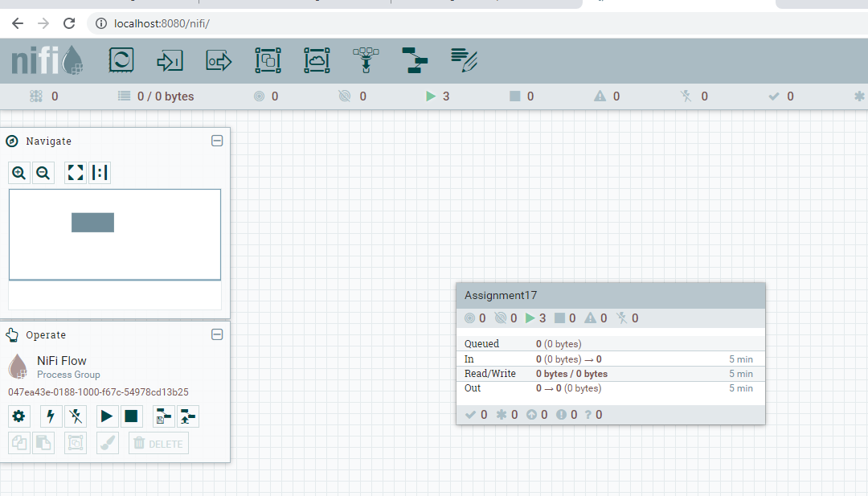Viewport: 868px width, 496px height.
Task: Collapse the Operate panel
Action: click(217, 334)
